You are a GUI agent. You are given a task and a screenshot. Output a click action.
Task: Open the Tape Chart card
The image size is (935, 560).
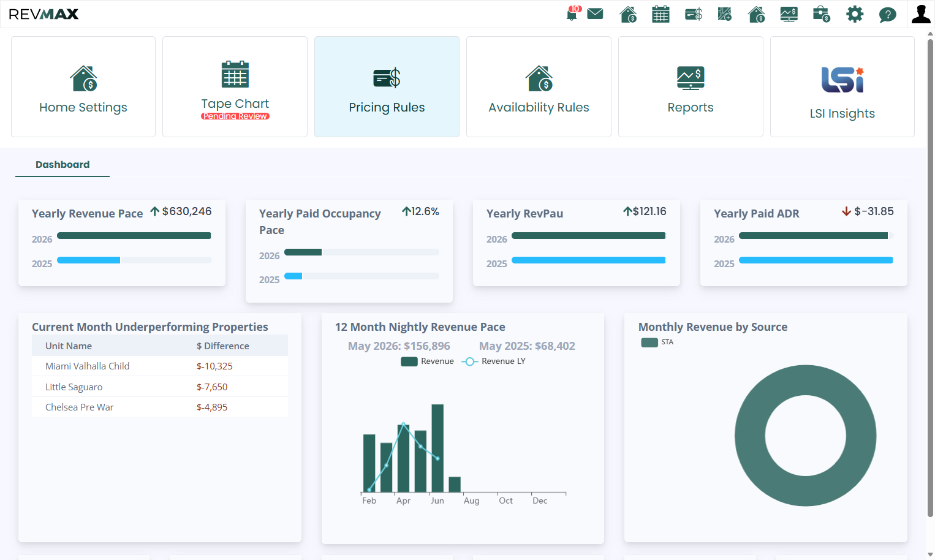pyautogui.click(x=235, y=86)
